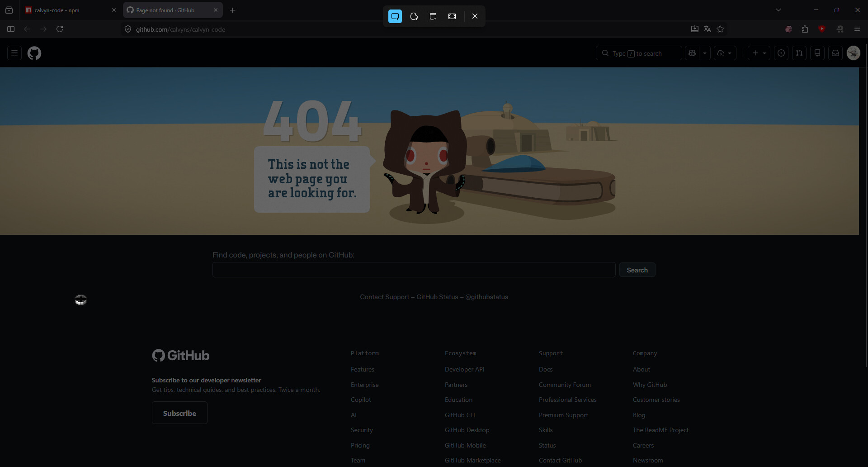Screen dimensions: 868x467
Task: Click the page vertical scrollbar
Action: (x=865, y=204)
